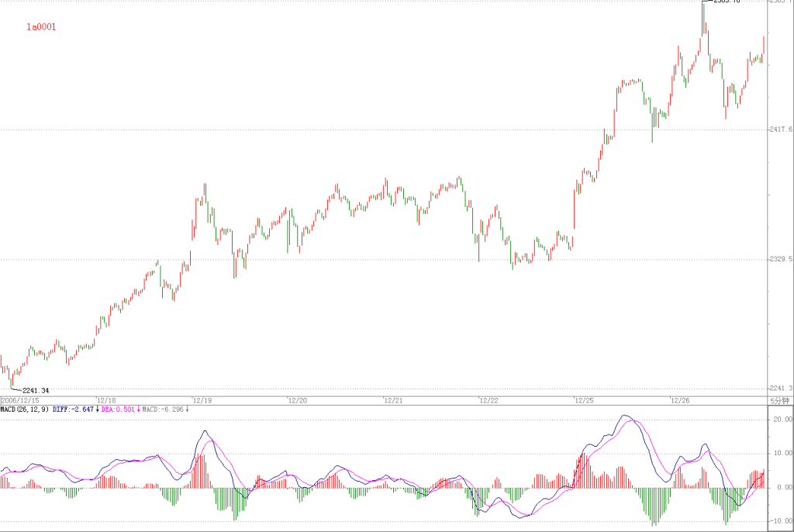Click the 12/26 date marker
794x532 pixels.
coord(680,400)
